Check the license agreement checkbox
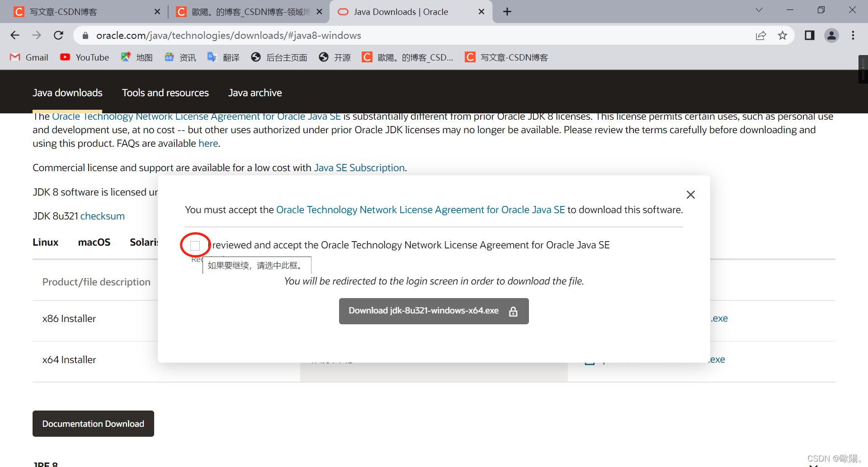This screenshot has width=868, height=467. [x=195, y=245]
